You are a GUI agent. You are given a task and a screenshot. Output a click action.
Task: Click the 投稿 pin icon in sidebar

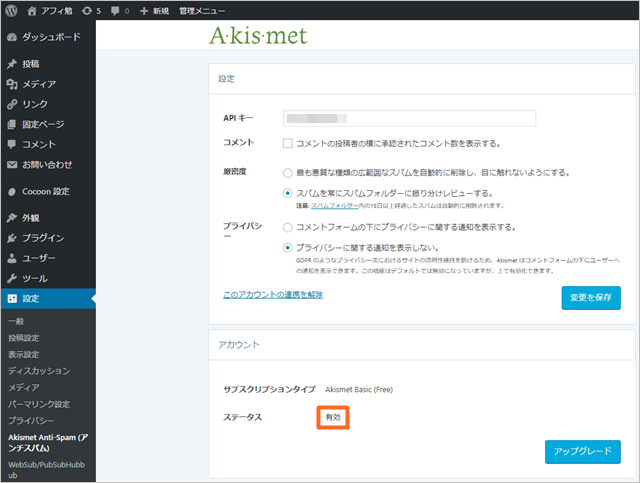tap(12, 64)
